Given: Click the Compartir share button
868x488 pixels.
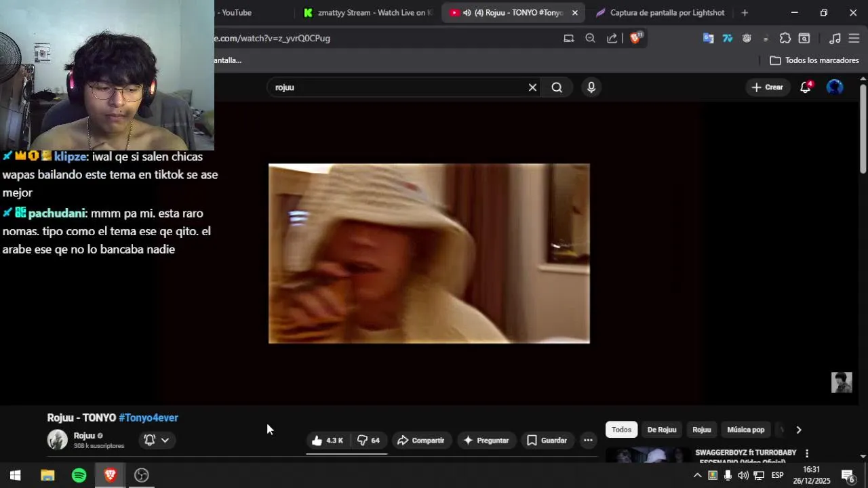Looking at the screenshot, I should pos(421,441).
